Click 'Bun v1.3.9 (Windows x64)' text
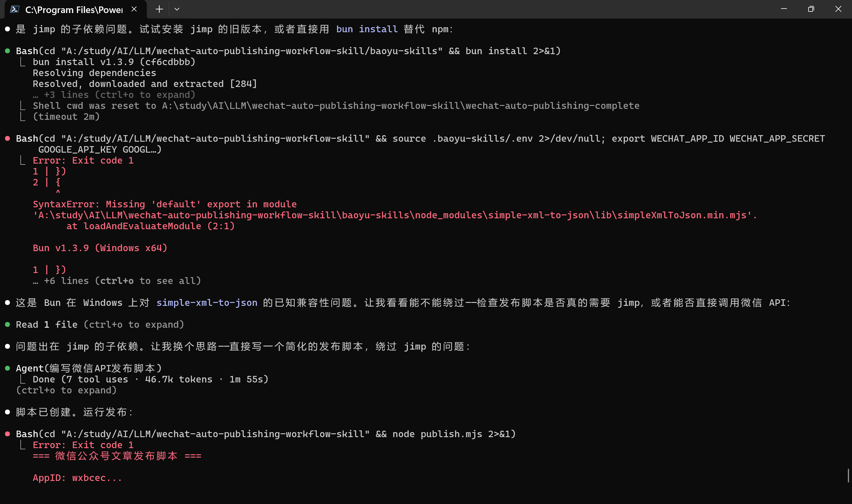 pyautogui.click(x=100, y=248)
